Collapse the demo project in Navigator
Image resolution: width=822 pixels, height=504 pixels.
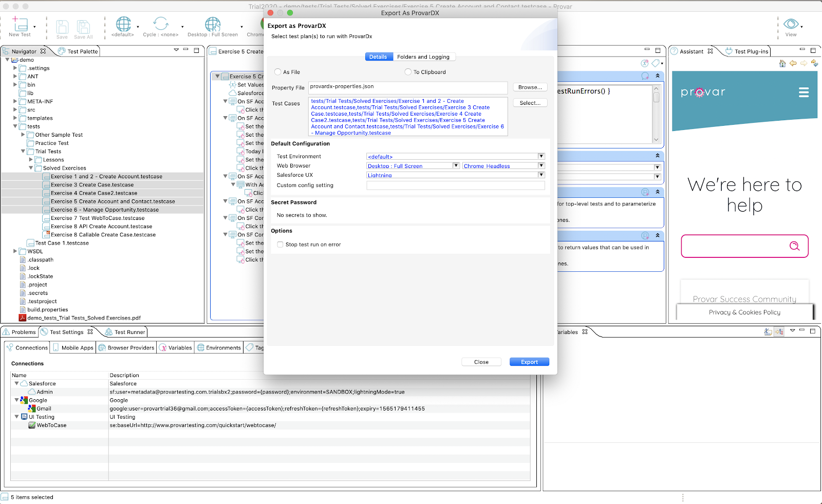coord(7,60)
